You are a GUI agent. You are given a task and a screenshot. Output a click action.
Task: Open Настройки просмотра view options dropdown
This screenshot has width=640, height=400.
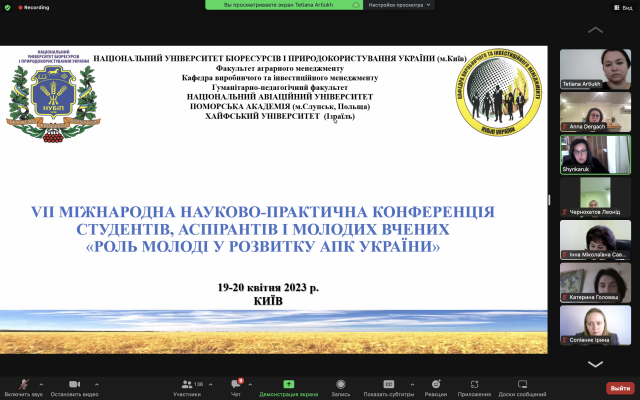coord(399,5)
